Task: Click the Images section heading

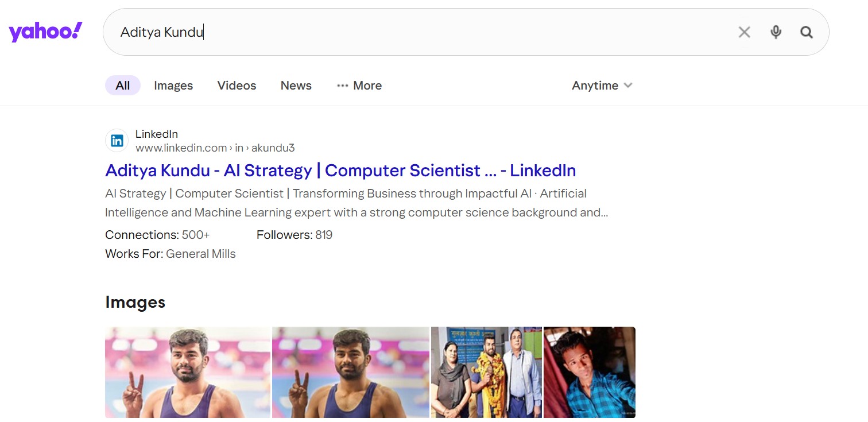Action: coord(135,302)
